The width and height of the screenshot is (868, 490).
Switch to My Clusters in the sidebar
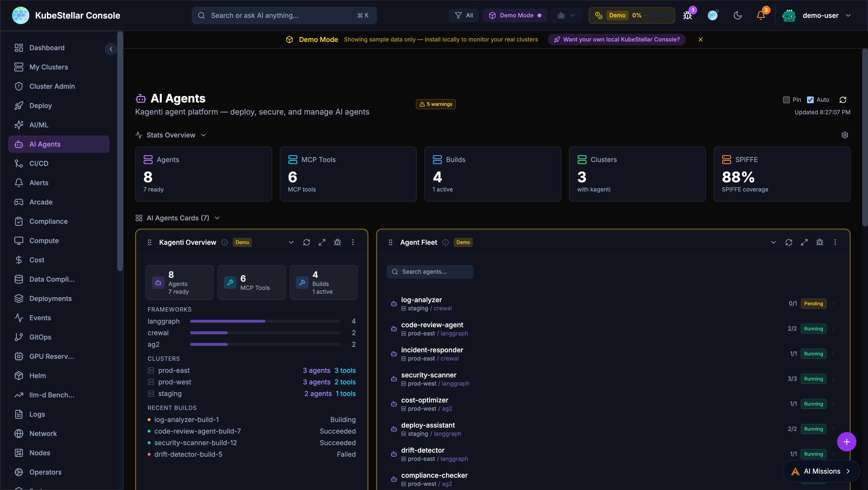point(48,67)
